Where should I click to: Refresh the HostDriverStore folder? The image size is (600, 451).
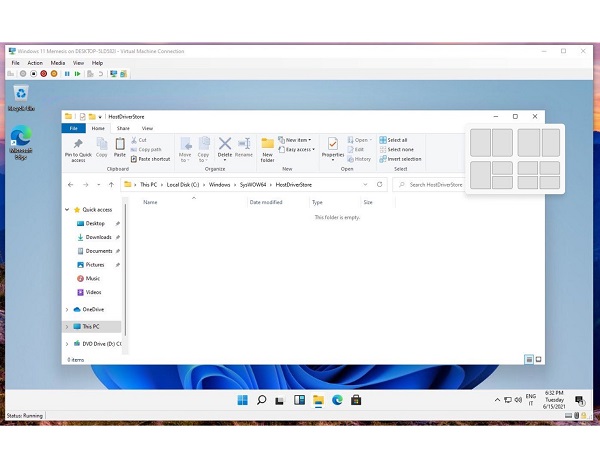tap(380, 184)
